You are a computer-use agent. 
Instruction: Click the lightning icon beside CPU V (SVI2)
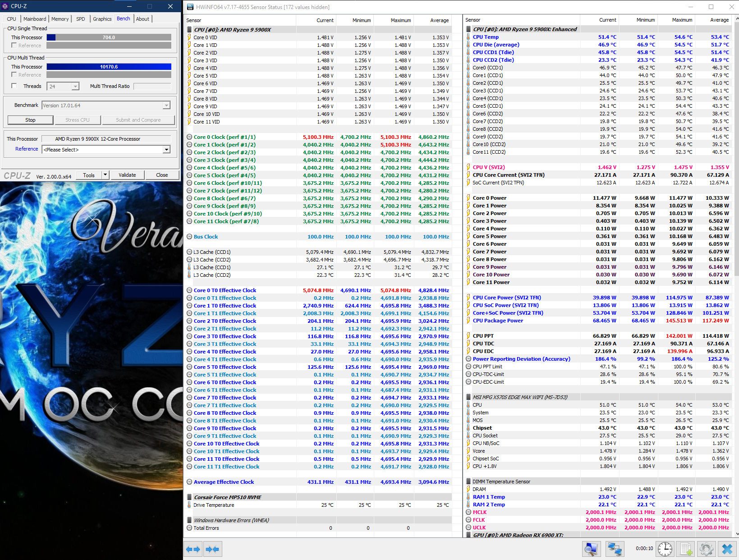[468, 167]
